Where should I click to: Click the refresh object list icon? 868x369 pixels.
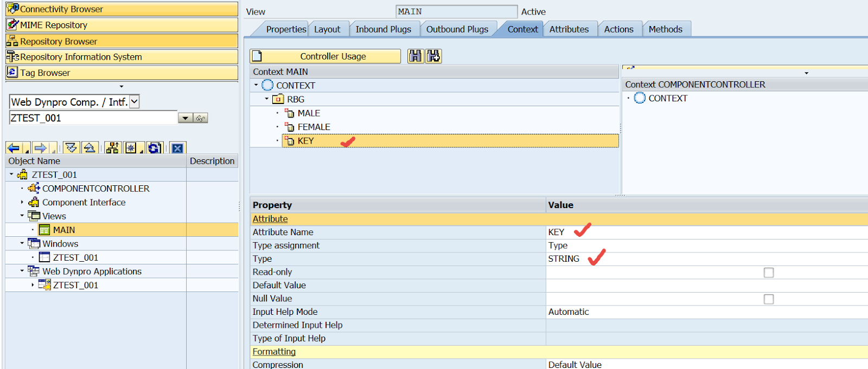click(154, 148)
